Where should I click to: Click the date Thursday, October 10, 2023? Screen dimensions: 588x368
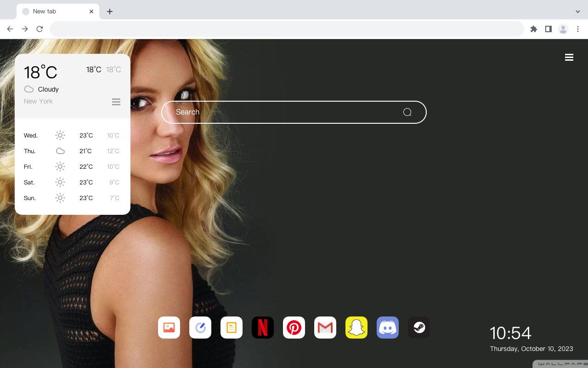[531, 349]
